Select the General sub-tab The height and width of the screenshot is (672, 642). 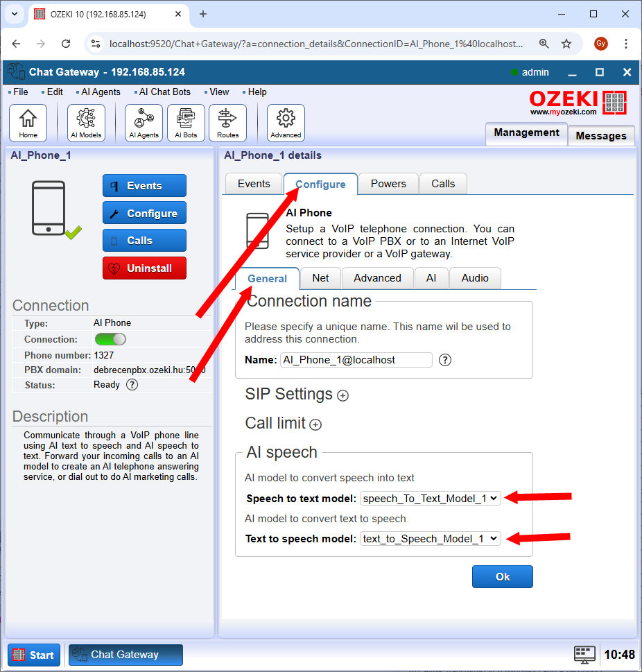point(268,279)
